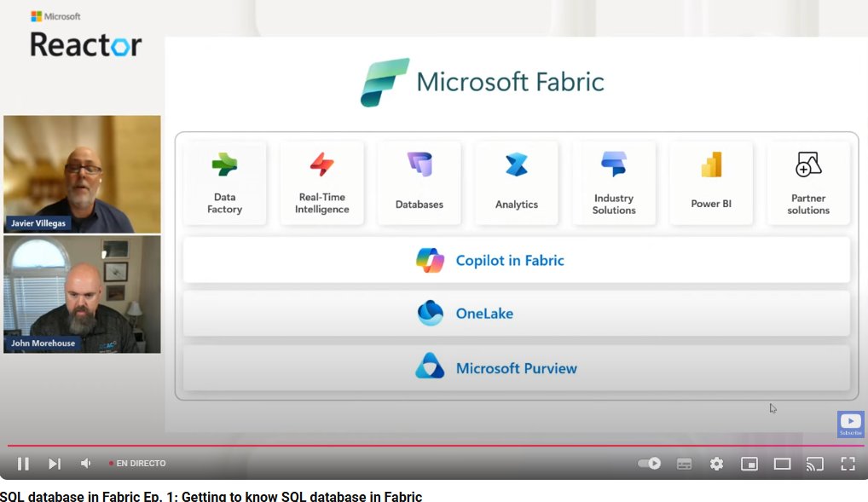Click the video title below the player

211,497
